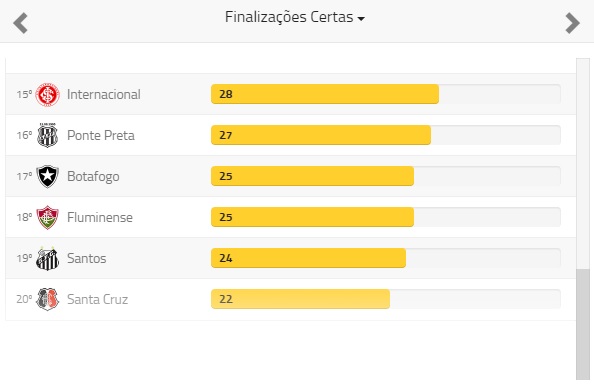594x387 pixels.
Task: Select the Ponte Preta team name
Action: tap(101, 135)
